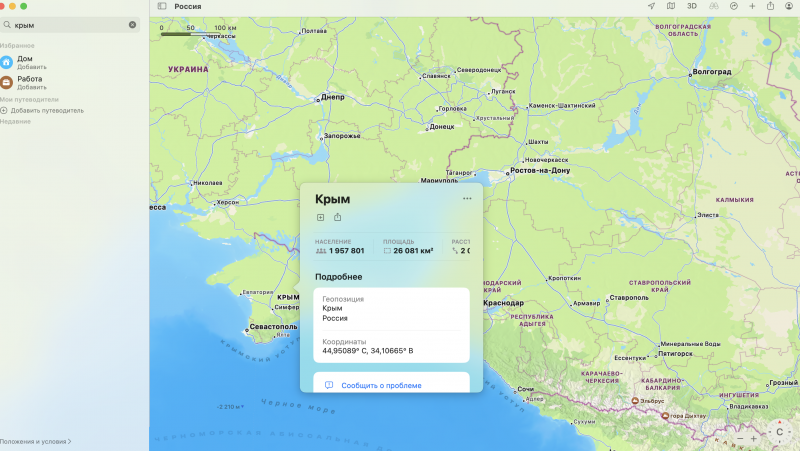Open the account profile icon

coord(791,6)
